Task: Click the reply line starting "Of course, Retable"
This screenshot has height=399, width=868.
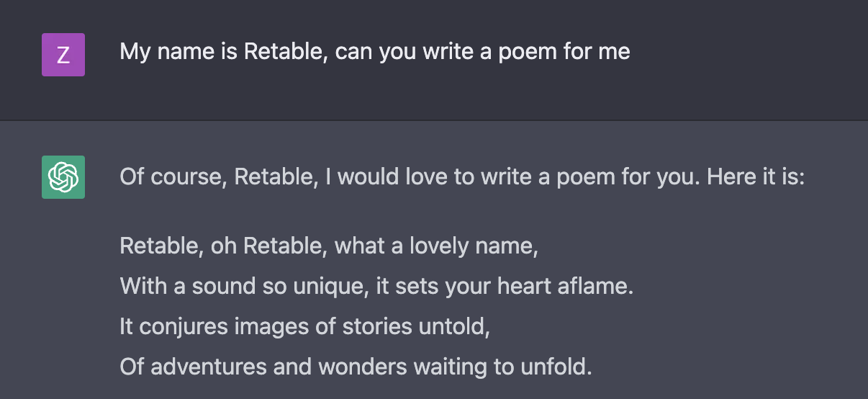Action: tap(462, 177)
